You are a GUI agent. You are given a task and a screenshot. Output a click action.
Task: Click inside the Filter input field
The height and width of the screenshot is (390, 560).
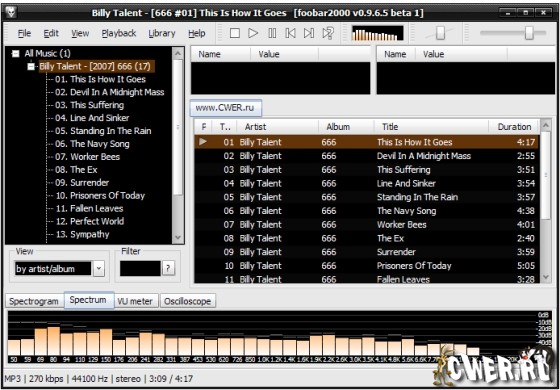[x=140, y=269]
